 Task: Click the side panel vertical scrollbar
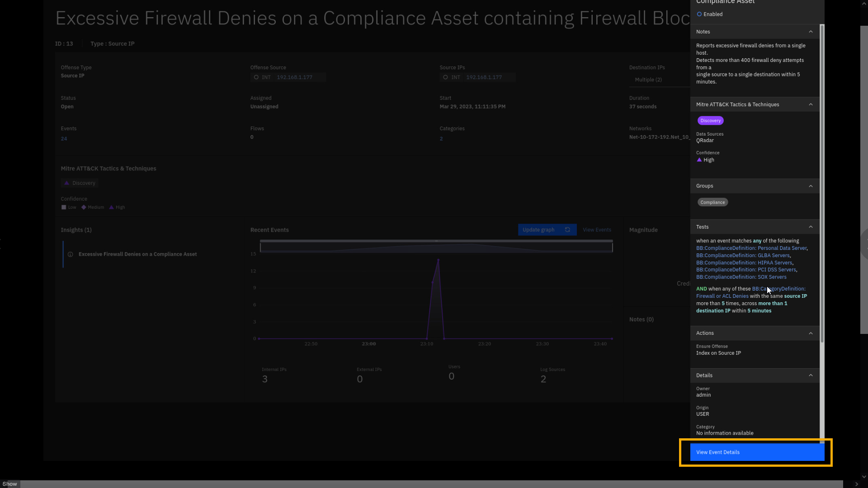coord(822,181)
